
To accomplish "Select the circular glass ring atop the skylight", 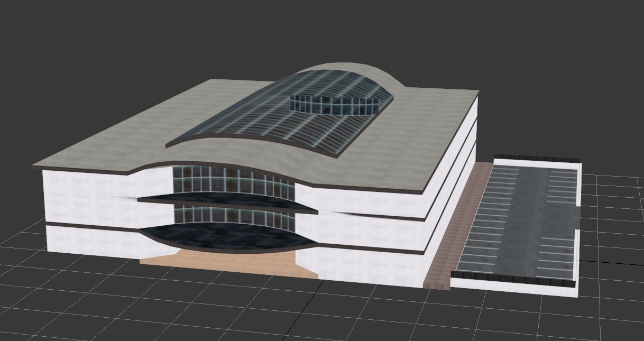I will 334,104.
